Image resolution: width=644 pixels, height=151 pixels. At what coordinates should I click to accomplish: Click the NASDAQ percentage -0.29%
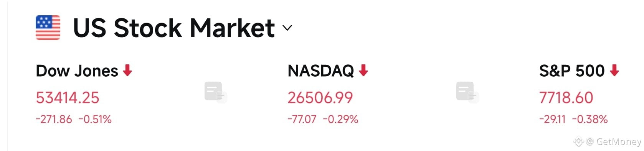click(340, 120)
